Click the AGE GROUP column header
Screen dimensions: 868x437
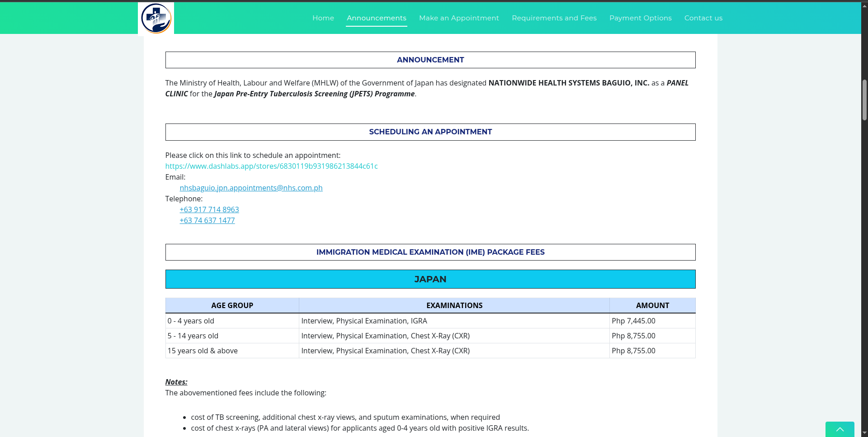click(x=232, y=305)
